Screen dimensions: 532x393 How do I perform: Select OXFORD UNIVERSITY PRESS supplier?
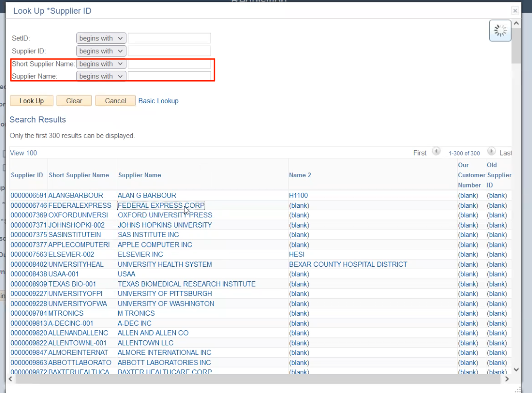[x=165, y=215]
